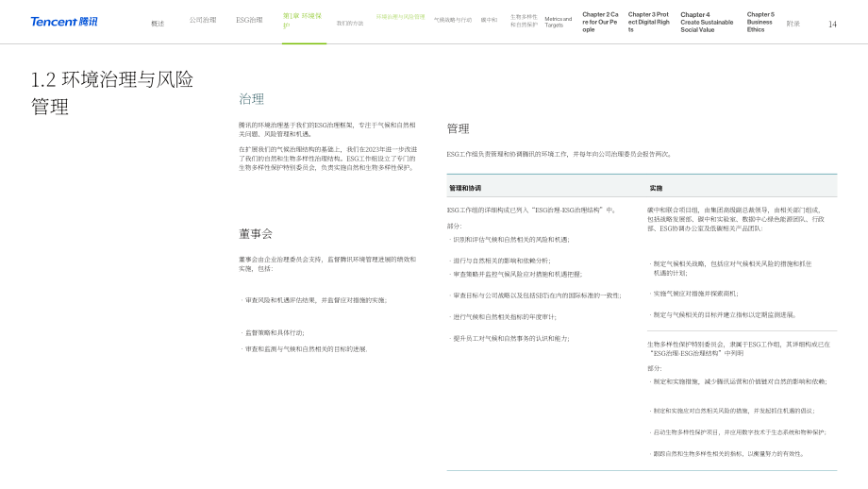Click the page number 14

coord(832,25)
